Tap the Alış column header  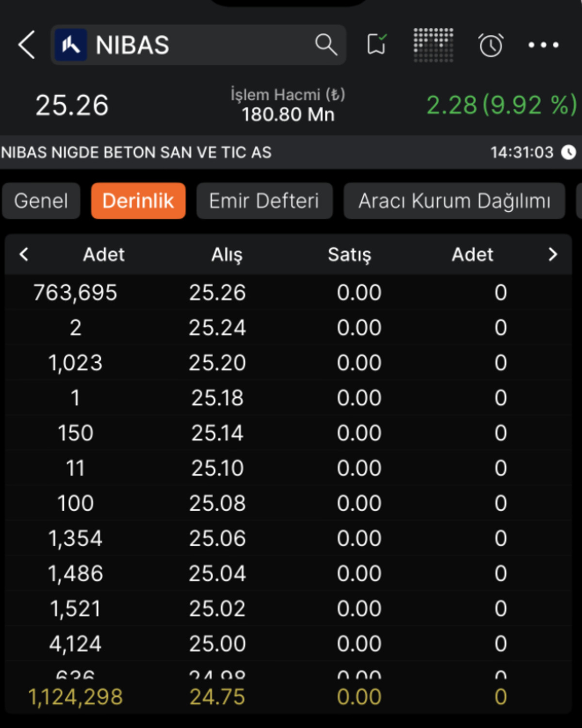[x=226, y=255]
